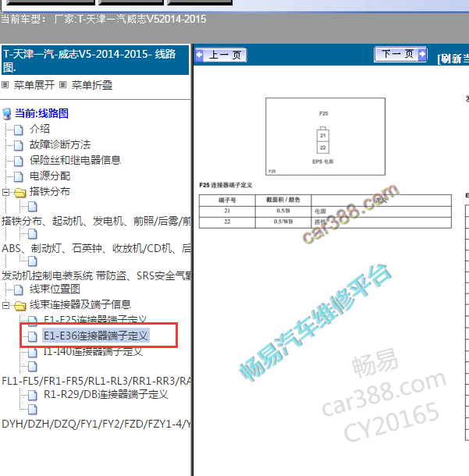Image resolution: width=469 pixels, height=476 pixels.
Task: Click the T-天津一汽-威志V5-2014-2015-线路图 header
Action: (x=95, y=60)
